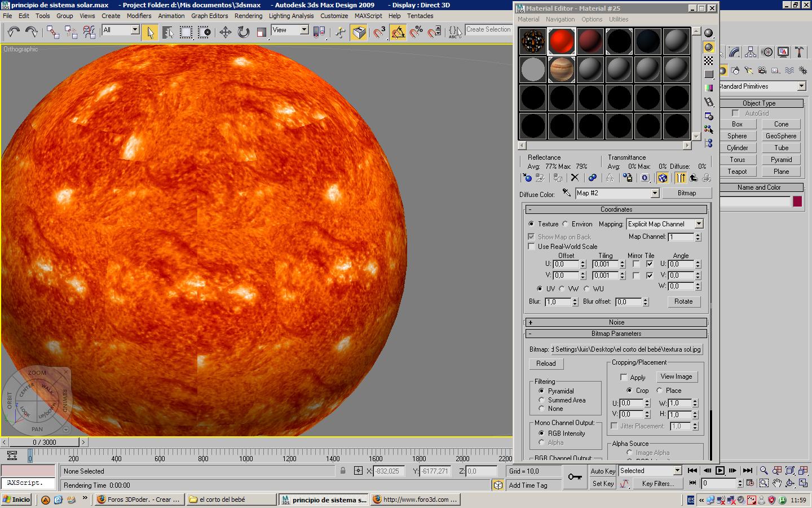Select the Place radio button

tap(659, 391)
